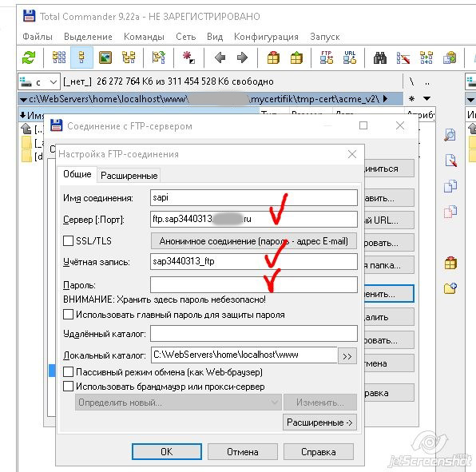
Task: Open the Конфигурация menu
Action: click(266, 37)
